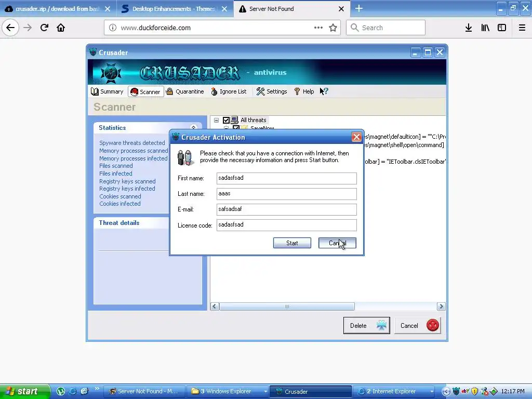Select the Memory processes scanned statistic
Viewport: 532px width, 399px height.
coord(134,151)
